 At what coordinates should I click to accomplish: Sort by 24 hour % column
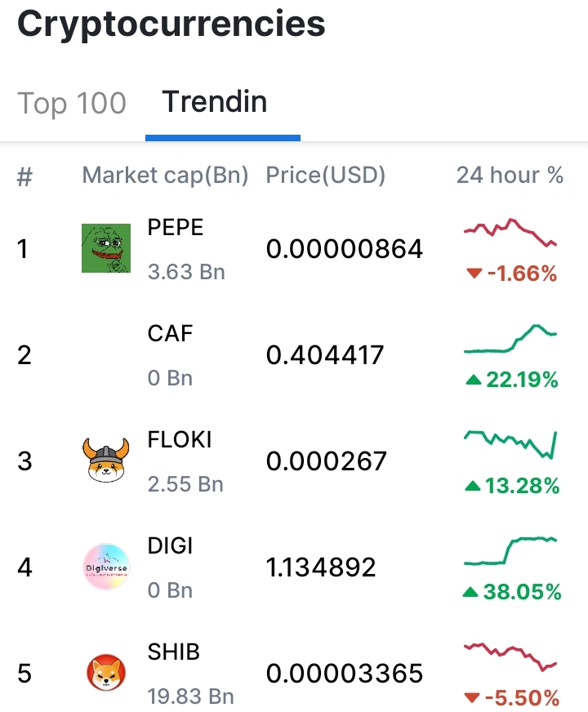510,175
